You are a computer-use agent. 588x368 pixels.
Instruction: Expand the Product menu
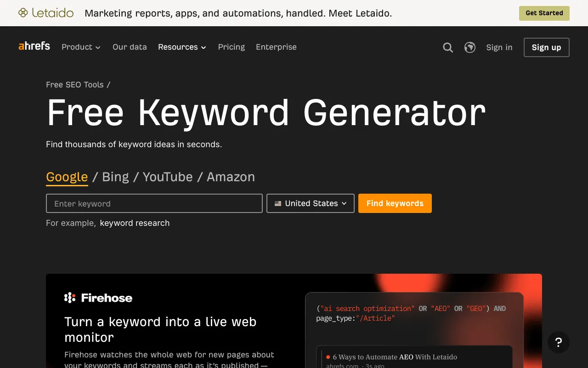click(x=81, y=47)
